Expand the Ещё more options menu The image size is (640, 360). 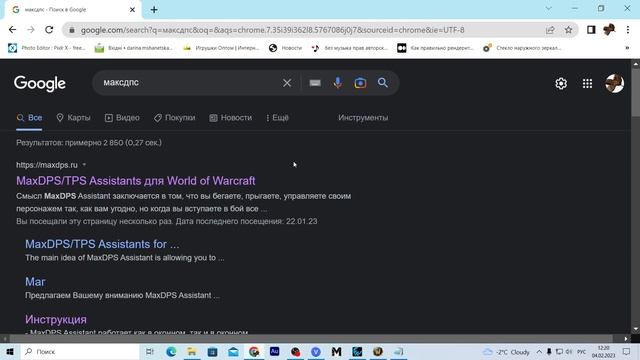[x=277, y=118]
